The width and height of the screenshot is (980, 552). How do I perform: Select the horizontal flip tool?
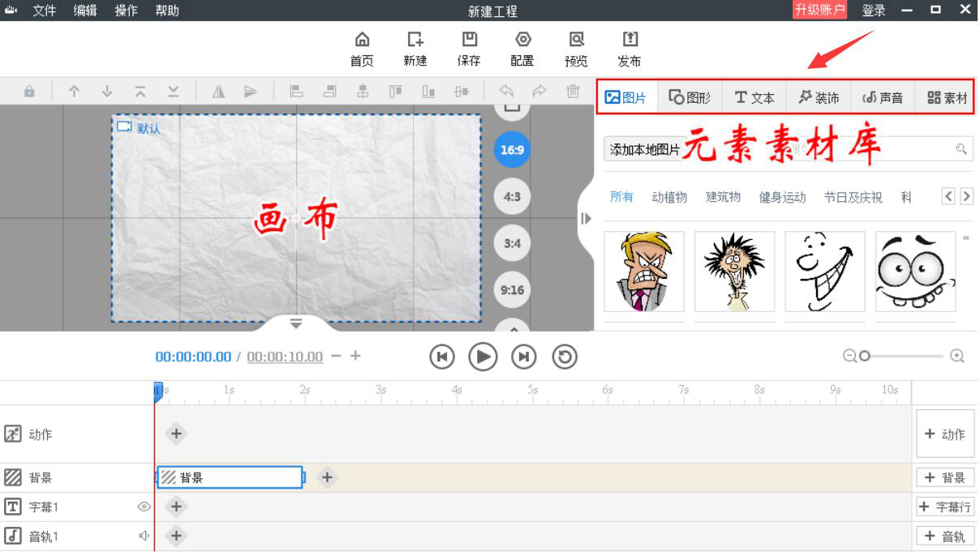click(x=218, y=92)
